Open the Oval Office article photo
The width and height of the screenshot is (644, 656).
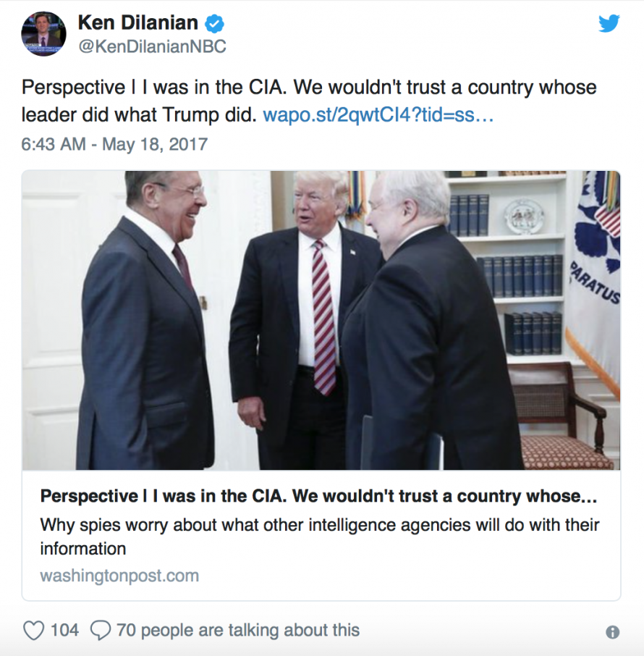[321, 320]
